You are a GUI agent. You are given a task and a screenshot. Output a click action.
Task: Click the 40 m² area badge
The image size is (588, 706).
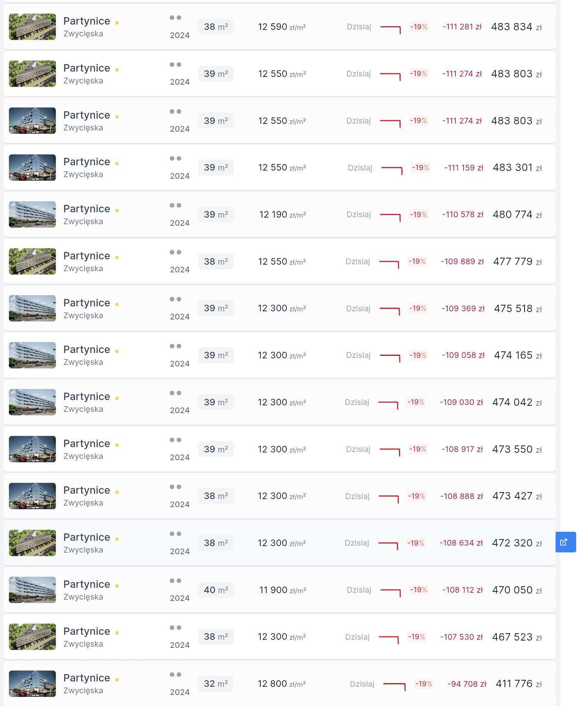216,590
